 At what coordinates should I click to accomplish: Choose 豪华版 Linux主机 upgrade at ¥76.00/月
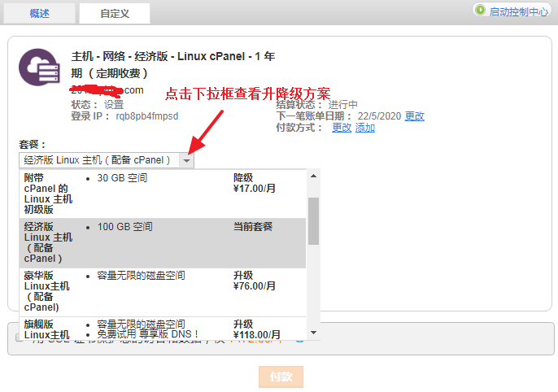pyautogui.click(x=163, y=292)
